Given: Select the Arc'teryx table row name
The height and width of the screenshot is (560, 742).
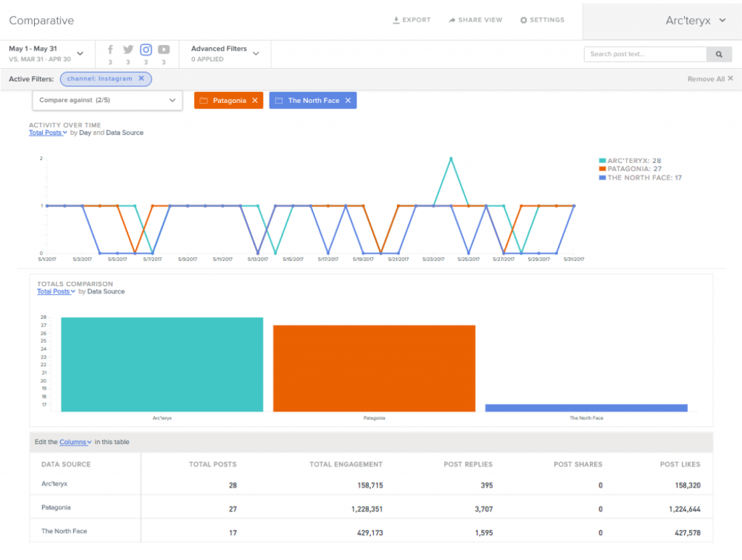Looking at the screenshot, I should click(54, 484).
